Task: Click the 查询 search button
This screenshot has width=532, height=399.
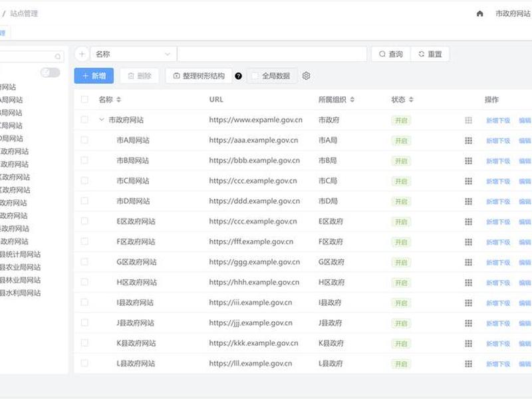Action: (x=391, y=55)
